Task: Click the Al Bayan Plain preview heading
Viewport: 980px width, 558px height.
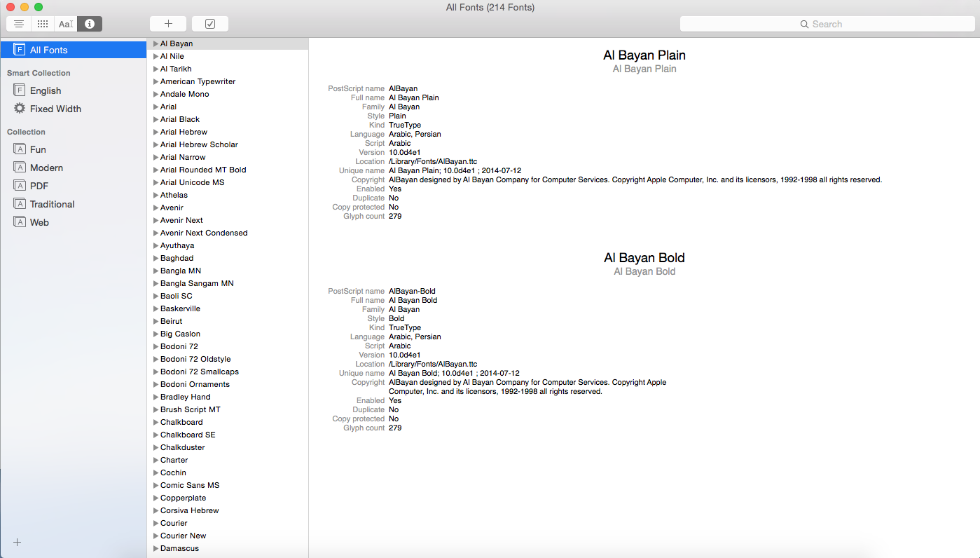Action: tap(644, 55)
